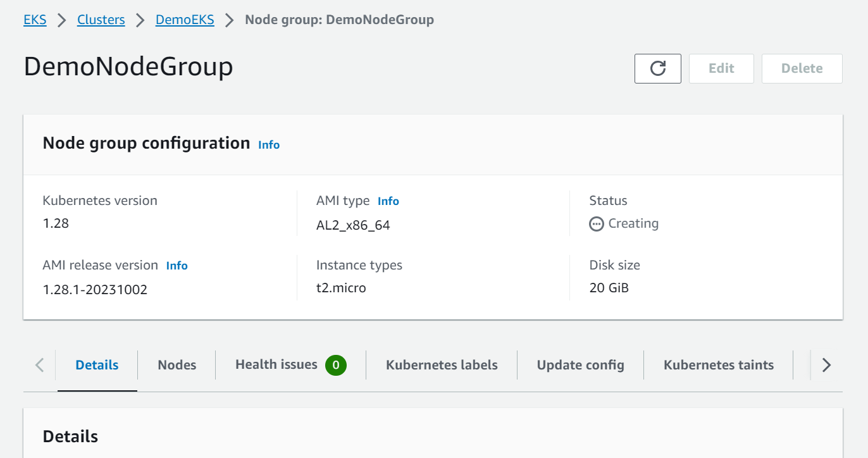Click the instance type value t2.micro

(341, 288)
